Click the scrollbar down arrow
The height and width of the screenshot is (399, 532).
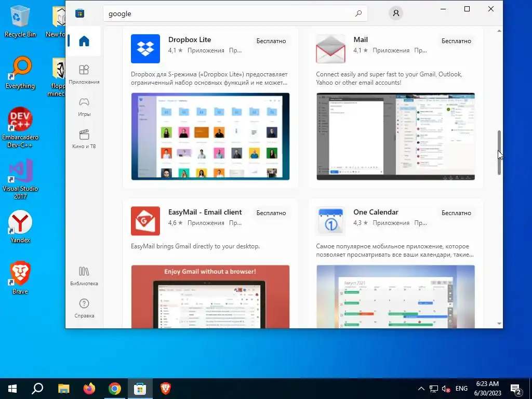(499, 324)
